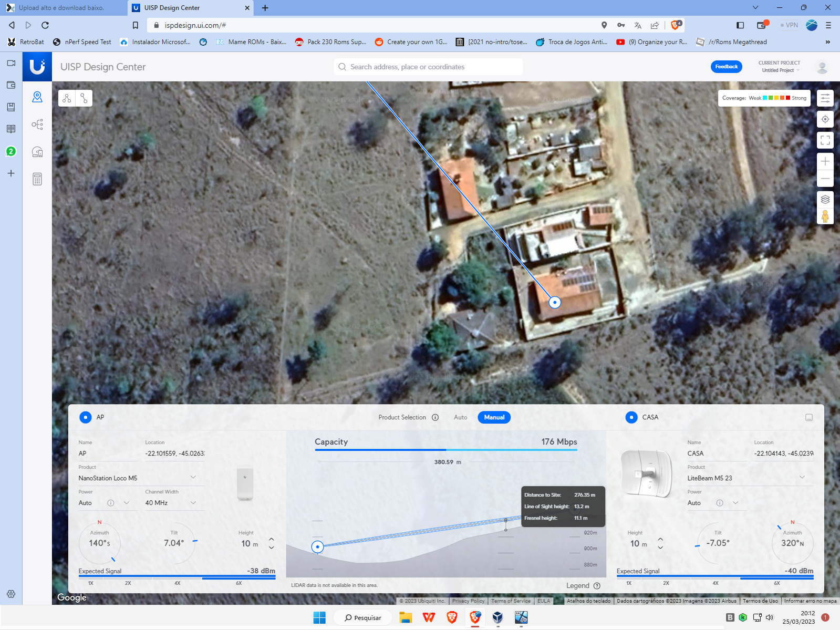Adjust the AP azimuth dial
840x630 pixels.
(99, 543)
